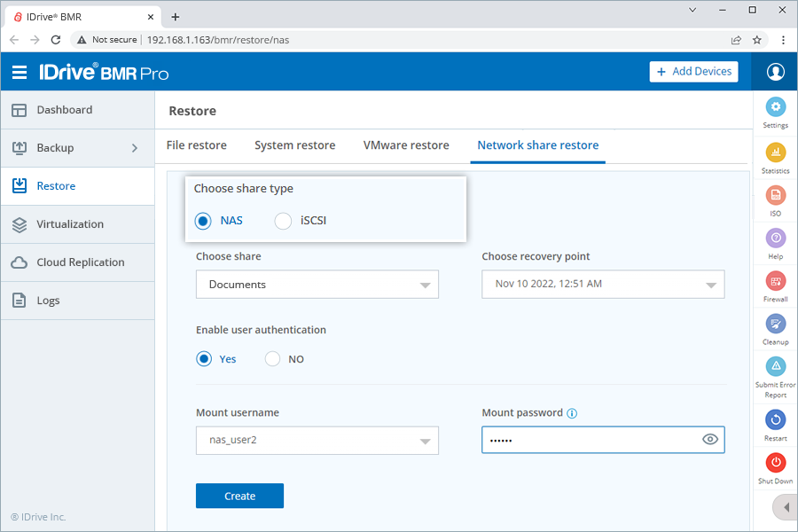Open the Firewall icon
The image size is (798, 532).
click(x=775, y=281)
